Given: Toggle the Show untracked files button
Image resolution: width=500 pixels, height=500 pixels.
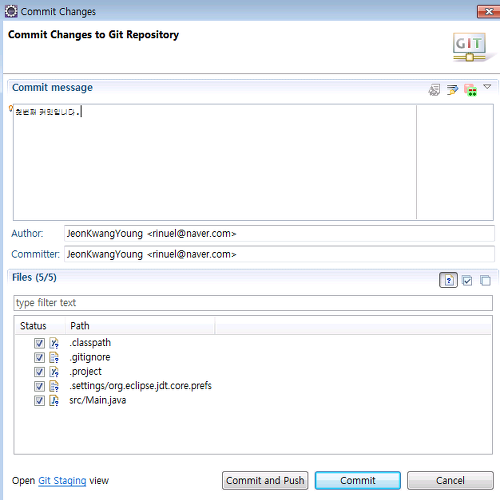Looking at the screenshot, I should click(448, 280).
